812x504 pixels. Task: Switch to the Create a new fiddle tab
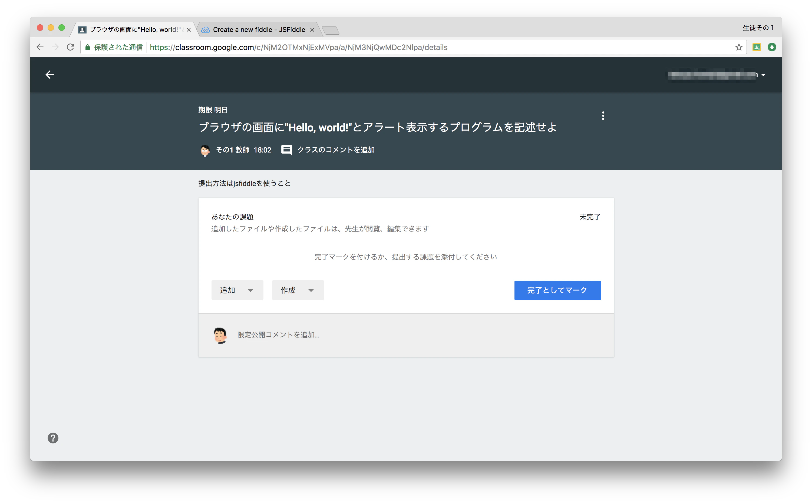click(259, 30)
